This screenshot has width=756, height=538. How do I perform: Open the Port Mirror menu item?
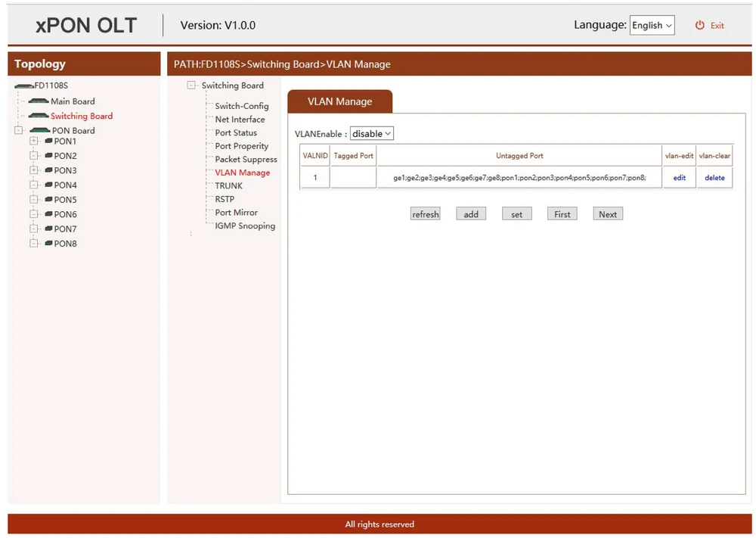(236, 213)
